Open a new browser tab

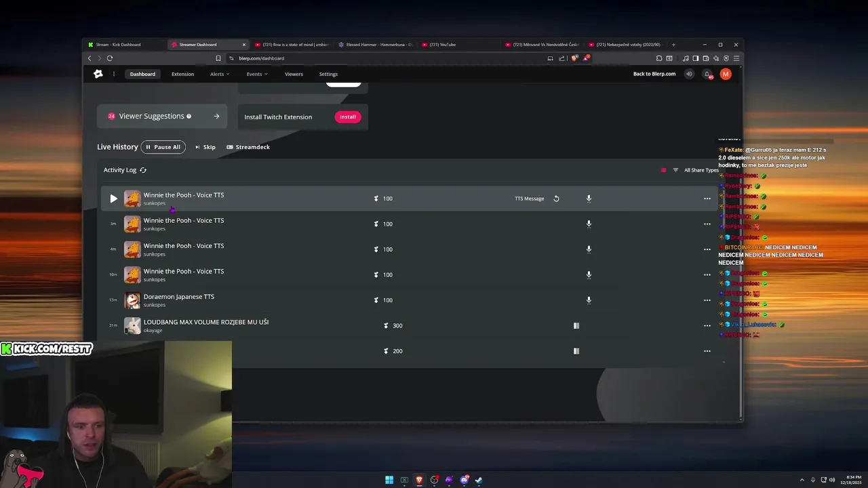pyautogui.click(x=673, y=45)
